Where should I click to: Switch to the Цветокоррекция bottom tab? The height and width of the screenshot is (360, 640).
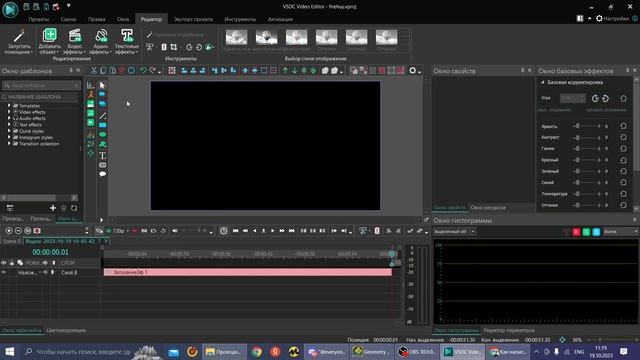[x=66, y=330]
